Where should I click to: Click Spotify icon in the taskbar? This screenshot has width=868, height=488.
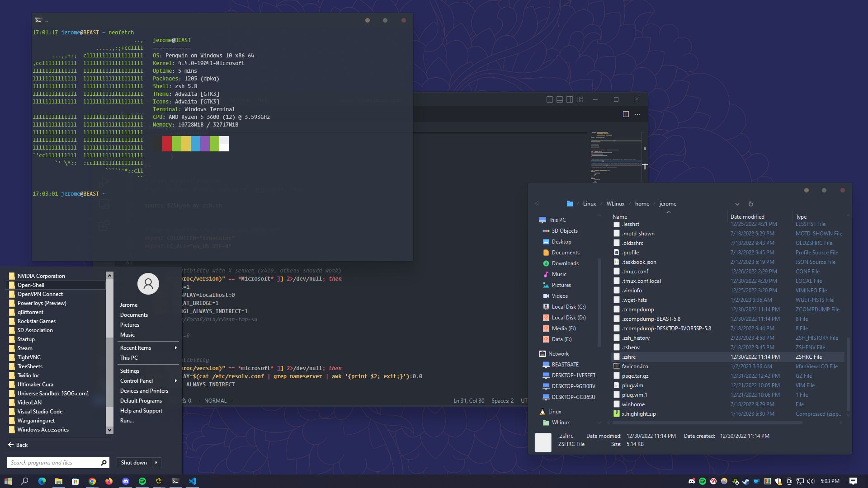tap(142, 481)
